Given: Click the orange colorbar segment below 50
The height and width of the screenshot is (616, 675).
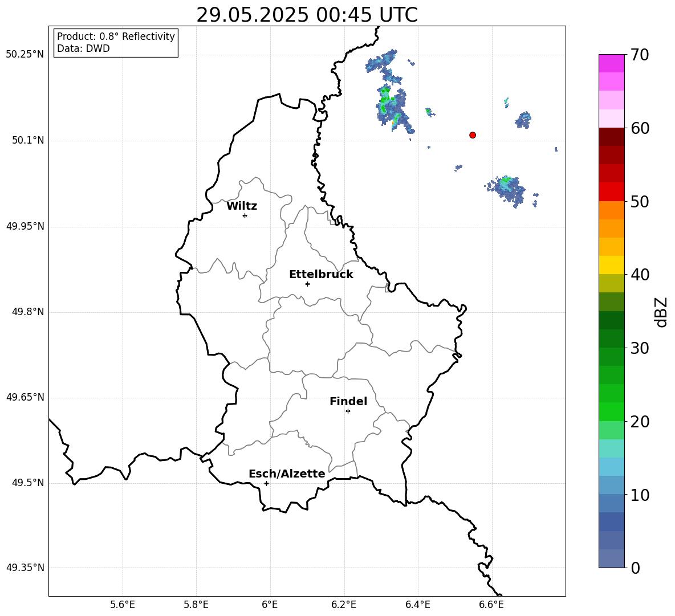Looking at the screenshot, I should 612,210.
